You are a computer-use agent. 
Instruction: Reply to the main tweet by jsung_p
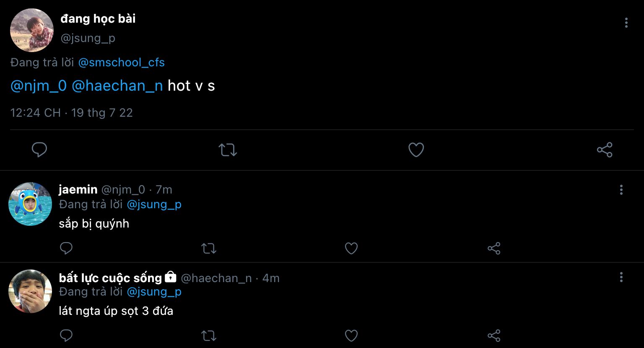[39, 149]
